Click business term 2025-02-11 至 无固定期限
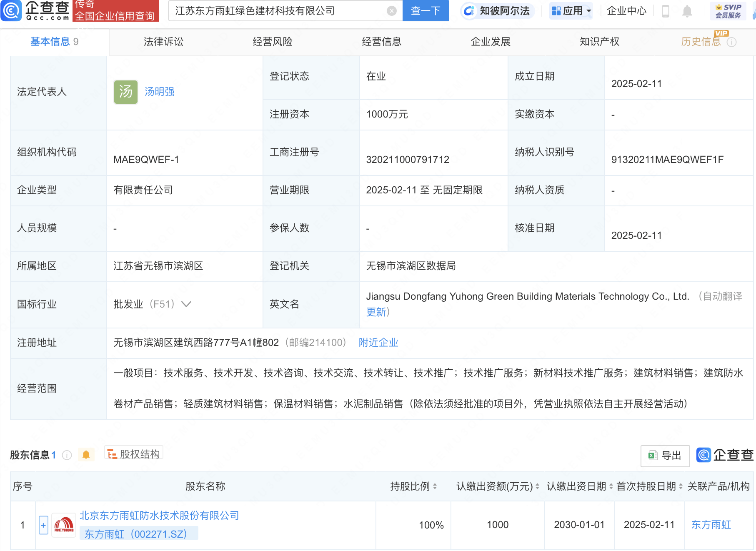756x551 pixels. click(424, 190)
